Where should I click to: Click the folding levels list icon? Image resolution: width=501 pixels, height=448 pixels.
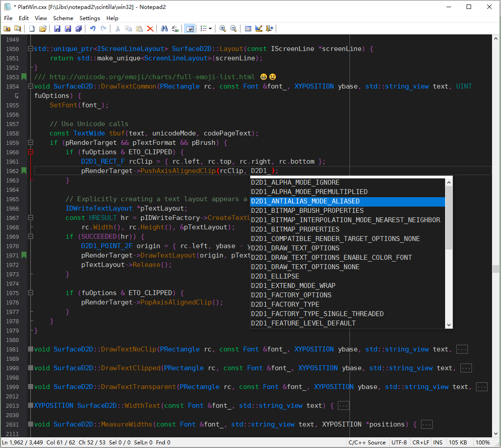[x=203, y=29]
